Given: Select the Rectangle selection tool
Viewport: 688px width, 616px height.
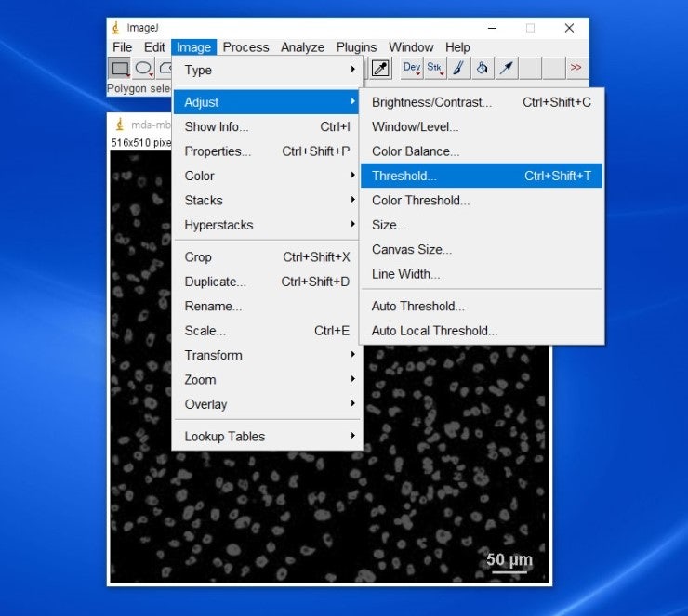Looking at the screenshot, I should [x=119, y=68].
